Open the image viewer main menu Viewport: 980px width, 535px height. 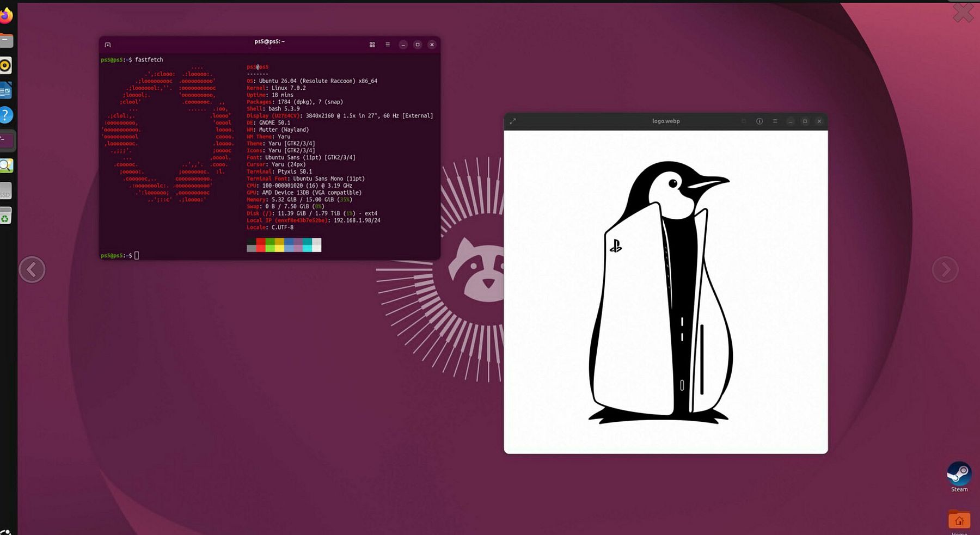tap(775, 121)
